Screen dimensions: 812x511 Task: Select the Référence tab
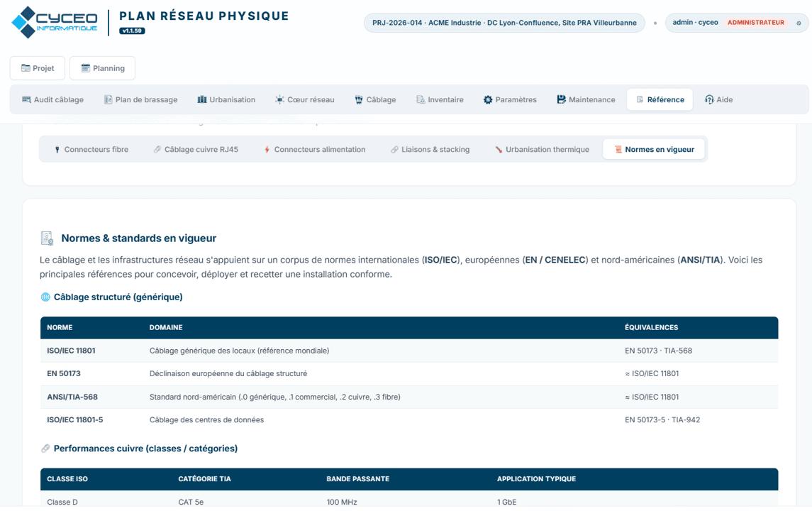[660, 99]
